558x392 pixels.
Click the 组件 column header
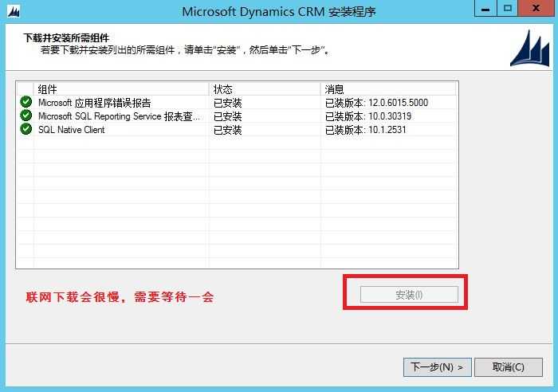tap(121, 89)
